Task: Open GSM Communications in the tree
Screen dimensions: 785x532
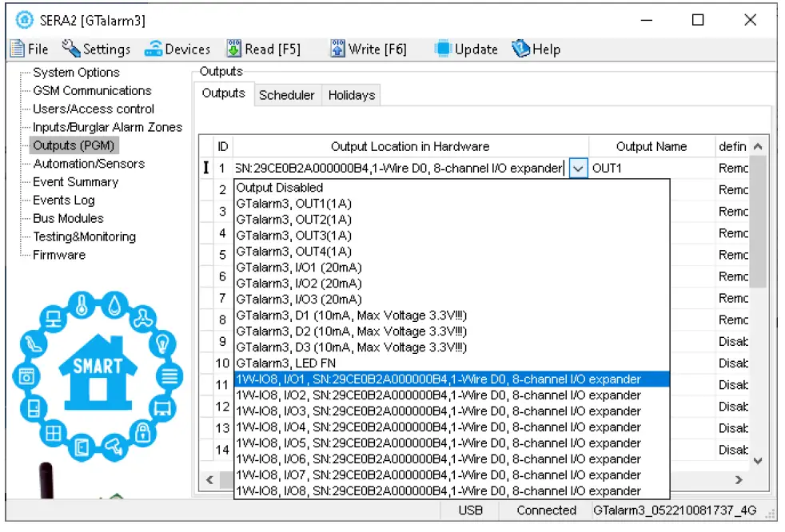Action: [92, 91]
